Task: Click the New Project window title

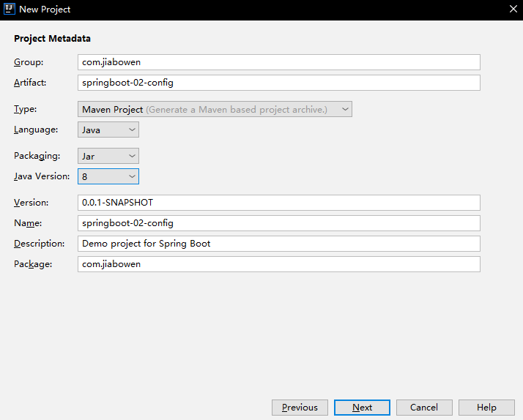Action: coord(45,10)
